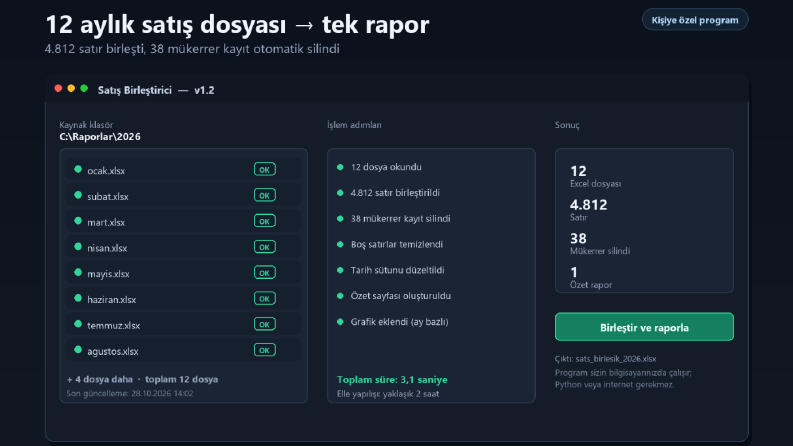Click the 'Özet sayfası oluşturuldu' step

click(401, 296)
